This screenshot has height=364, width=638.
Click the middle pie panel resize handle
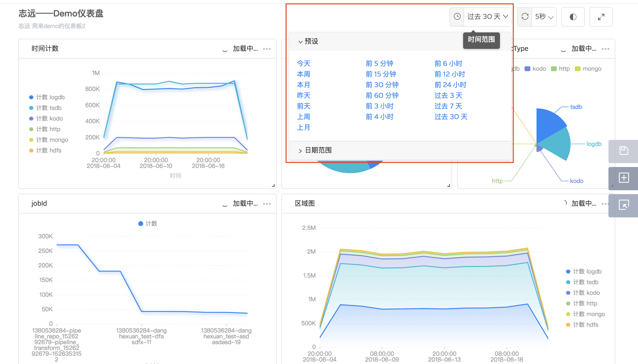(449, 185)
